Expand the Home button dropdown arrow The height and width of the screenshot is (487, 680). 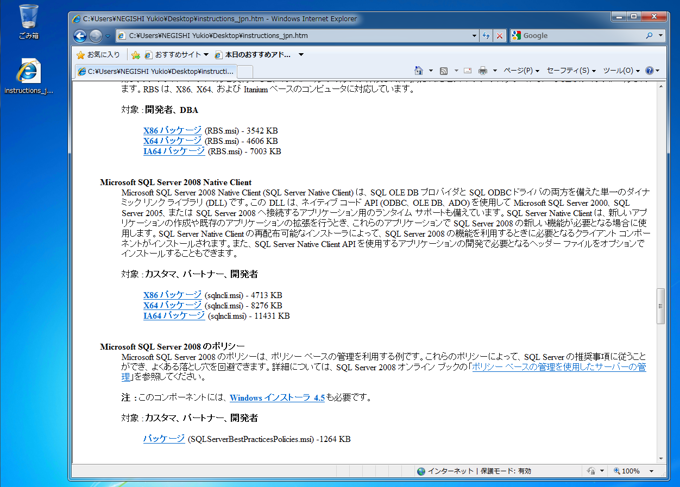[431, 71]
